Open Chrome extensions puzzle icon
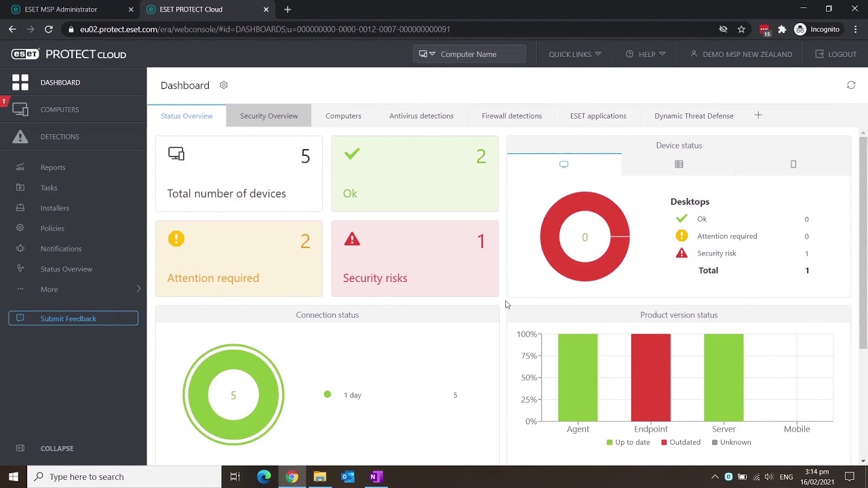 (782, 29)
